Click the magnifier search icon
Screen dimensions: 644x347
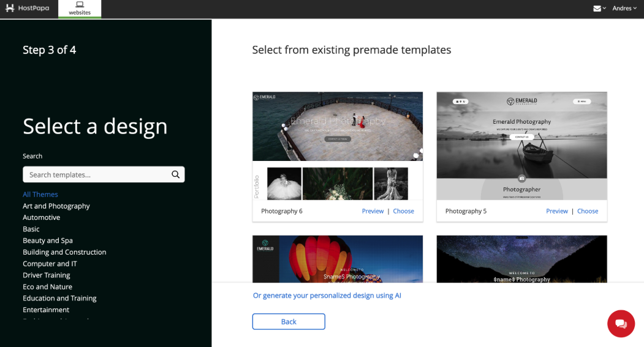coord(176,174)
